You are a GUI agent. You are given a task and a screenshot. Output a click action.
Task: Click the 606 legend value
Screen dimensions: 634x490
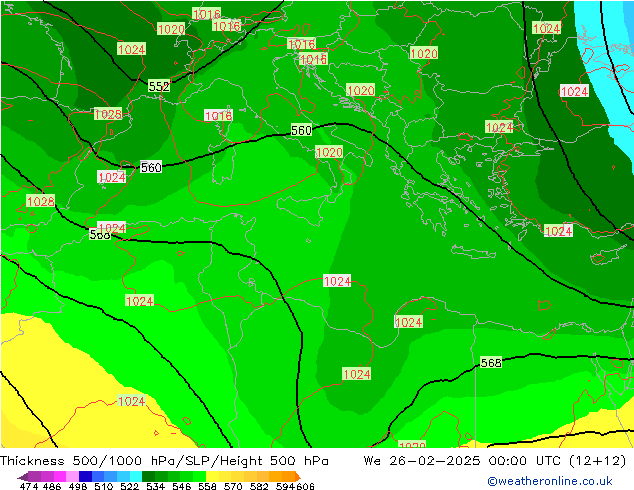(x=305, y=486)
